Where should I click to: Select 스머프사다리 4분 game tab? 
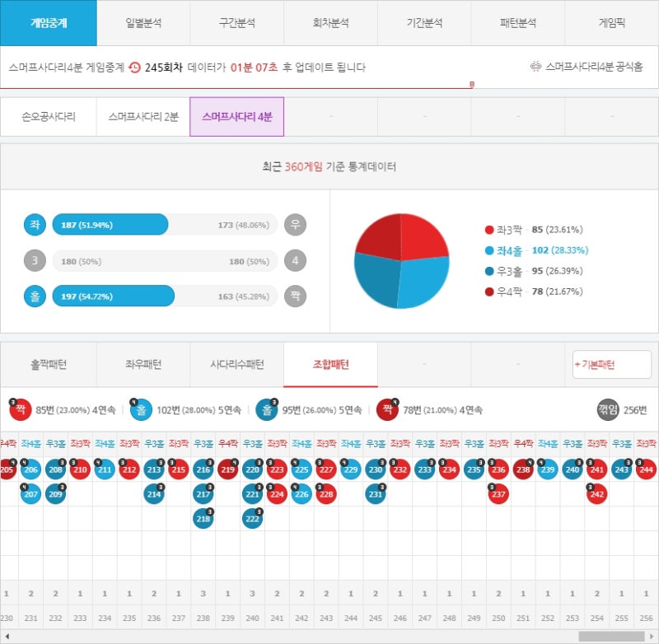click(x=237, y=116)
